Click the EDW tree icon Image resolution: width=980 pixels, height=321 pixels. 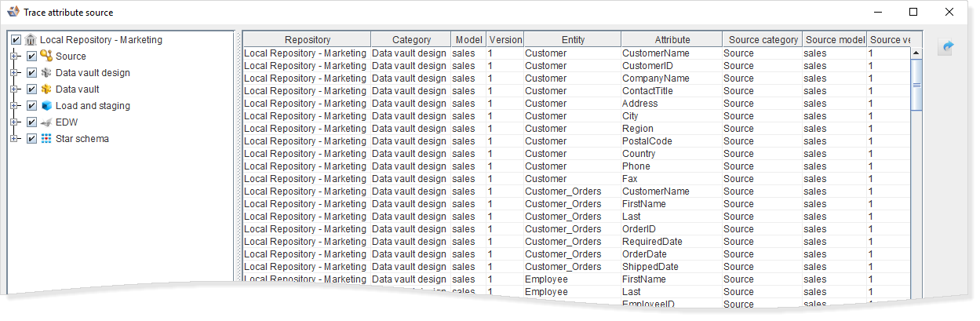point(46,122)
